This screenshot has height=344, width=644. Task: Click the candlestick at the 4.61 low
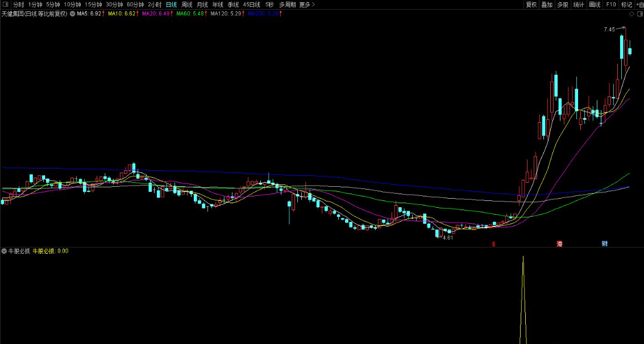point(437,233)
